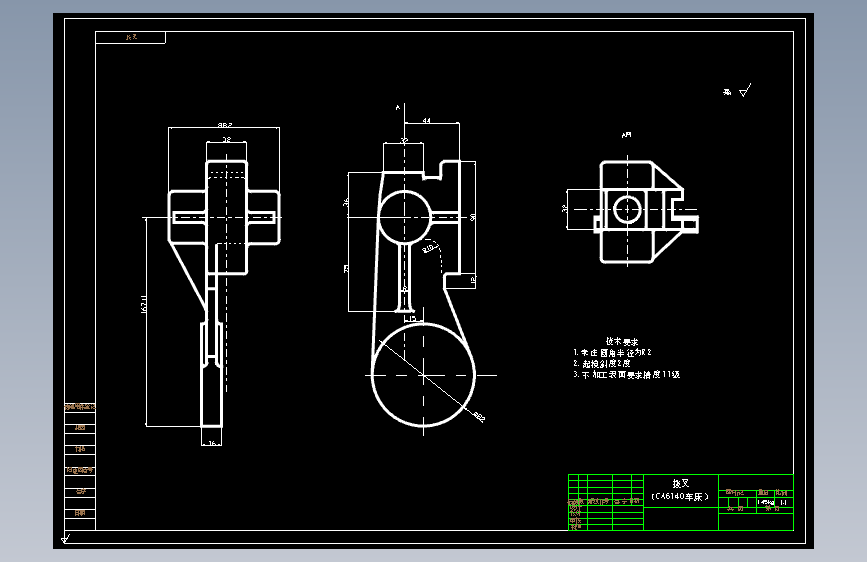
Task: Click the A view-direction arrow label above middle view
Action: 398,107
